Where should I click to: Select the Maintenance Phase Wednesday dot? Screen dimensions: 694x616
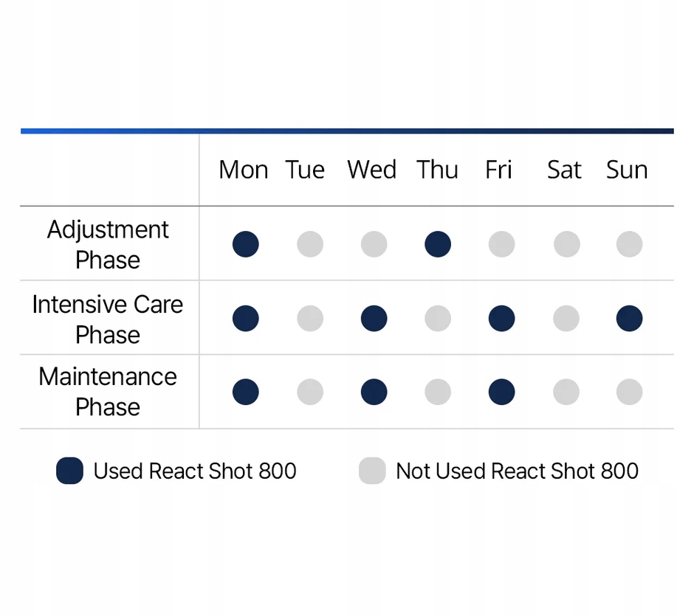(374, 392)
